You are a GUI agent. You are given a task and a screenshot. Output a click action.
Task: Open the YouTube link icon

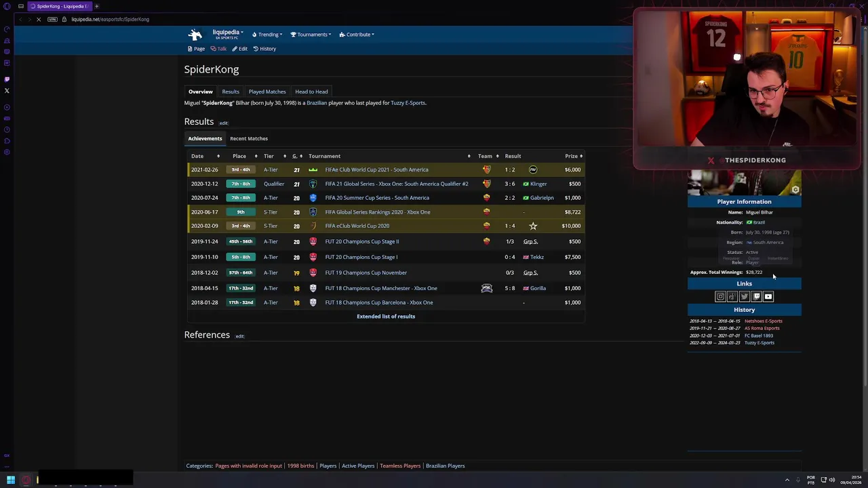click(x=768, y=296)
